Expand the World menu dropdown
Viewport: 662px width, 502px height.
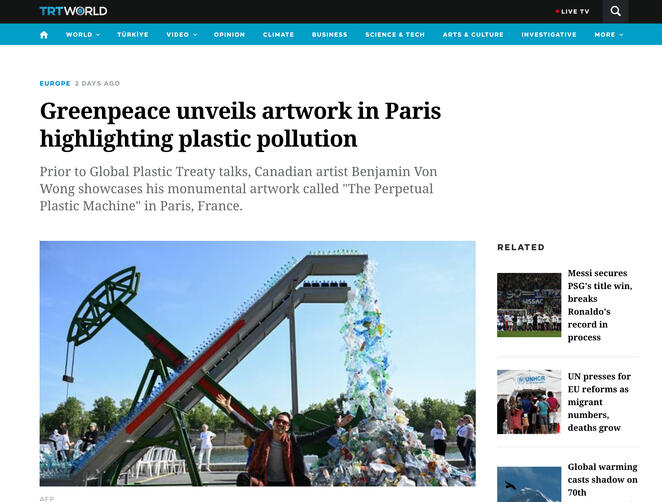click(83, 35)
